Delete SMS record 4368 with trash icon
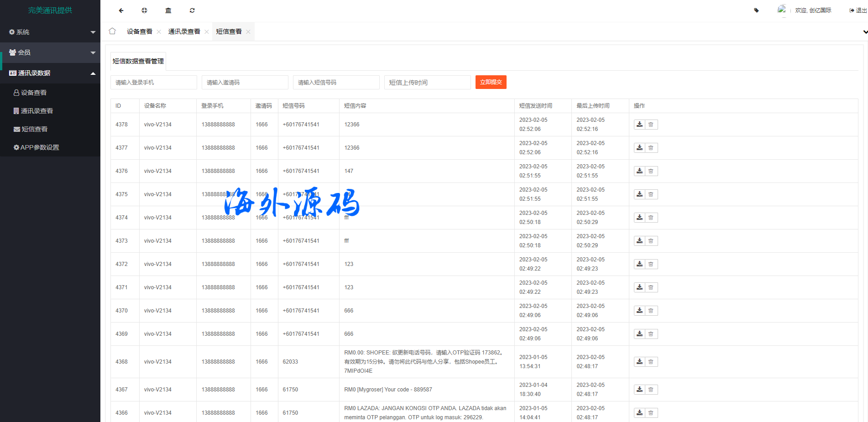The height and width of the screenshot is (422, 868). 651,362
